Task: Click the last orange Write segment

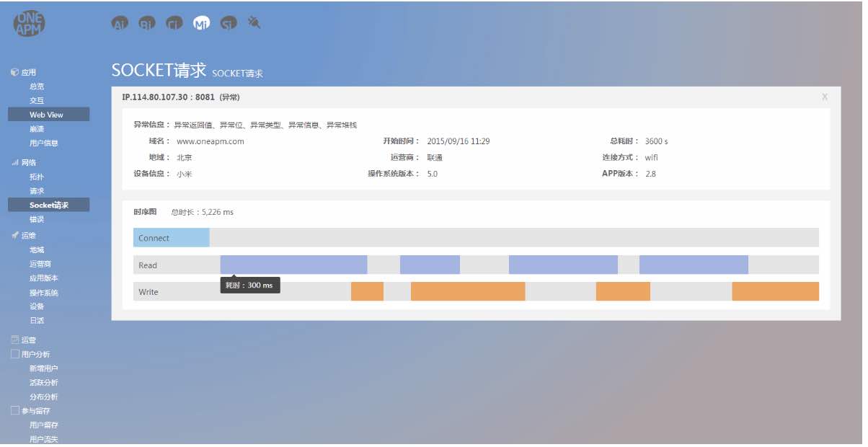Action: [x=776, y=291]
